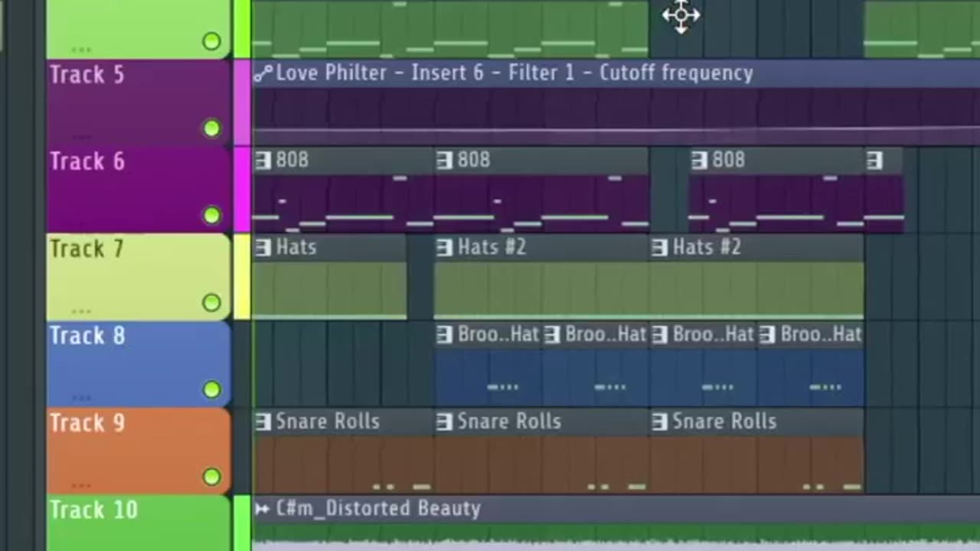The width and height of the screenshot is (980, 551).
Task: Click the body of the Hats clip
Action: (x=329, y=290)
